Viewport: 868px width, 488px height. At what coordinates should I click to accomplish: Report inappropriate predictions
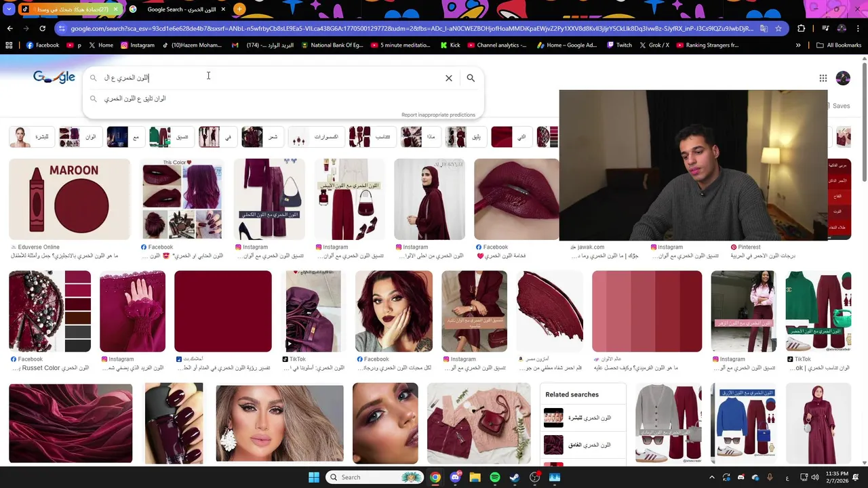point(438,115)
